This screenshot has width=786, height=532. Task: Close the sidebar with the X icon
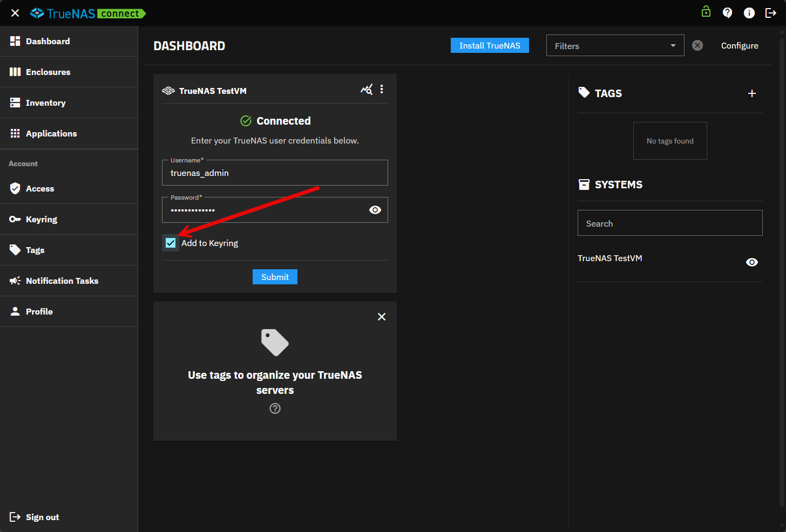[15, 13]
